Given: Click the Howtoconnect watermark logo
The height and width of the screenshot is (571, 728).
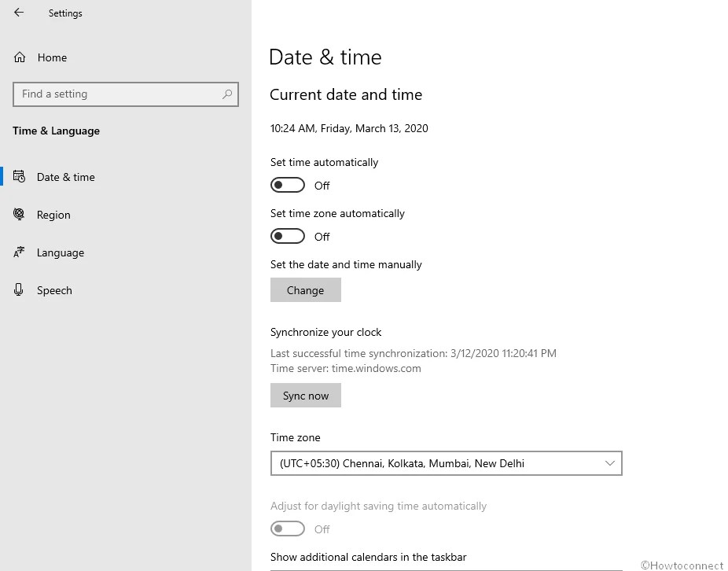Looking at the screenshot, I should pyautogui.click(x=682, y=565).
